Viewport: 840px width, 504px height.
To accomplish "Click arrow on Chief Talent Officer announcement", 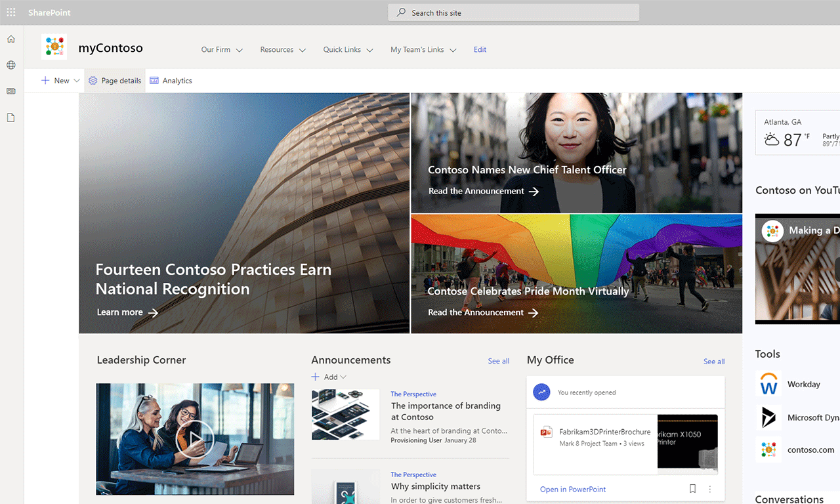I will click(x=534, y=192).
